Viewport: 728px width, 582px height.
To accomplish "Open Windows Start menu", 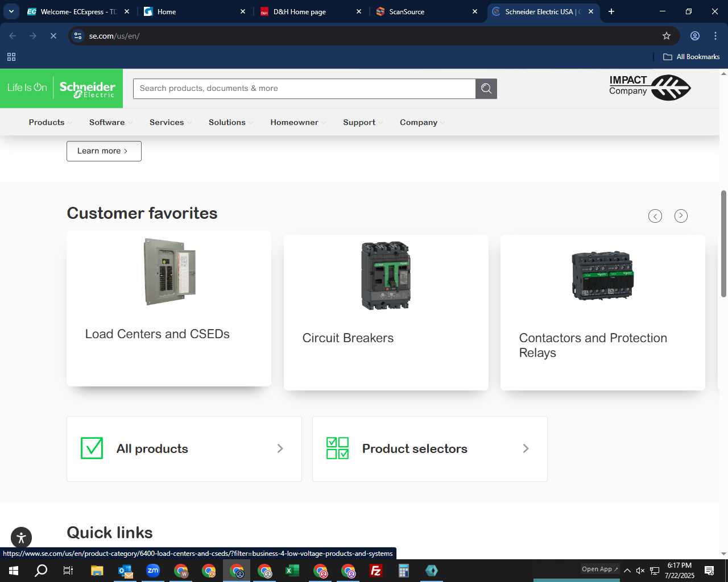I will pos(14,571).
